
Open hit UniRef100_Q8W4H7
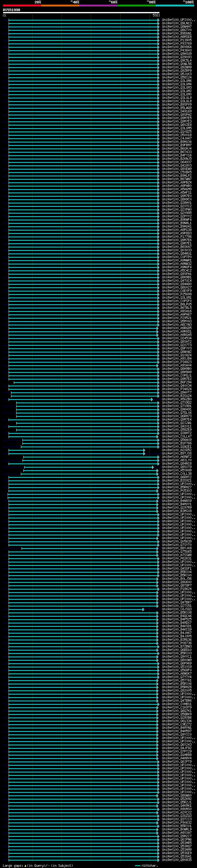click(177, 26)
